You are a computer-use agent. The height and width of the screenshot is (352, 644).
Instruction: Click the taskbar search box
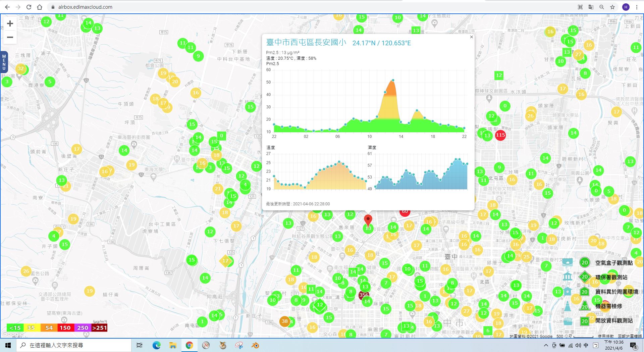pyautogui.click(x=74, y=345)
